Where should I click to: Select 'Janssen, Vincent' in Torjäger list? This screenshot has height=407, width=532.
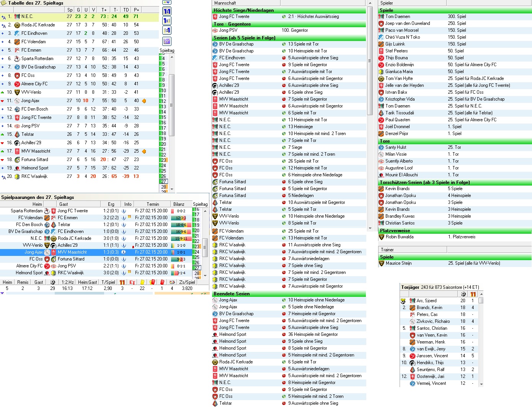click(439, 356)
